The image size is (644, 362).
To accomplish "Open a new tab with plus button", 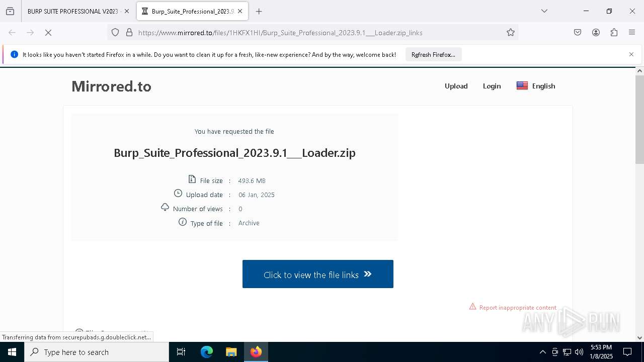I will coord(259,11).
